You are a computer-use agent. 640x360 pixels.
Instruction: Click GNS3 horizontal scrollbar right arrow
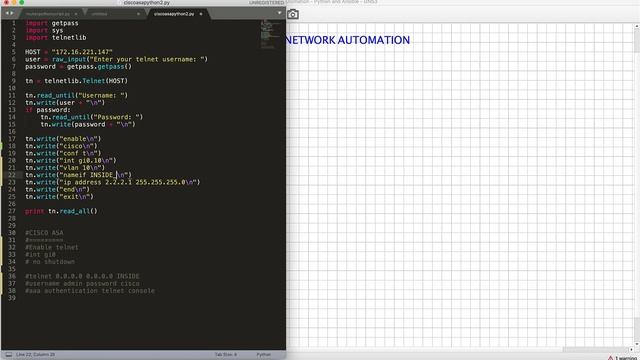coord(631,350)
